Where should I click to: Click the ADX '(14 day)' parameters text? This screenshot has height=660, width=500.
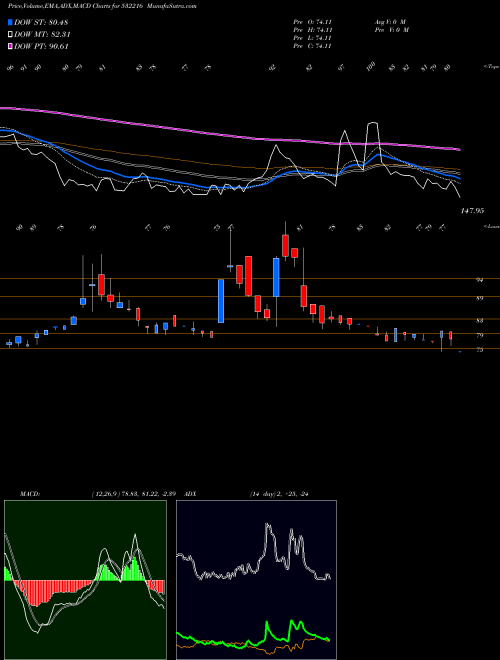point(263,494)
